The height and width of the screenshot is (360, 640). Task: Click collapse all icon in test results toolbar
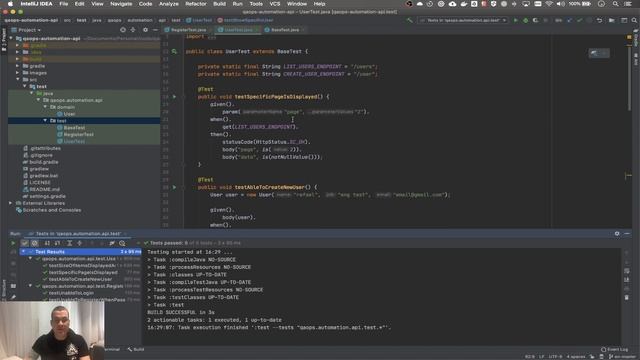80,243
